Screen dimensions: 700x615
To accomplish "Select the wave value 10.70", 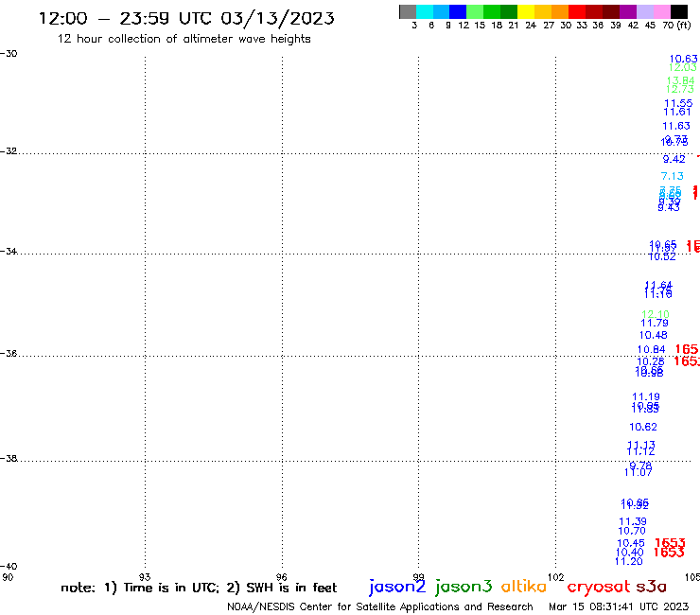I will tap(632, 531).
